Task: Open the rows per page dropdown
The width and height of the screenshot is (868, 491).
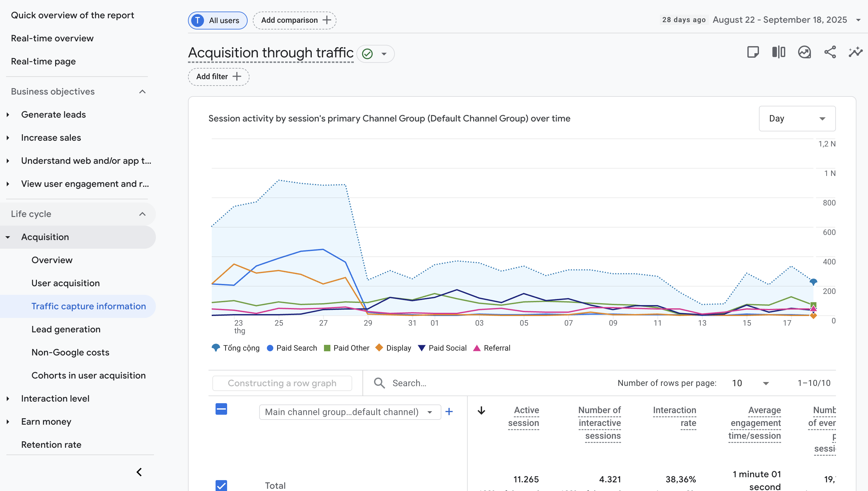Action: (750, 383)
